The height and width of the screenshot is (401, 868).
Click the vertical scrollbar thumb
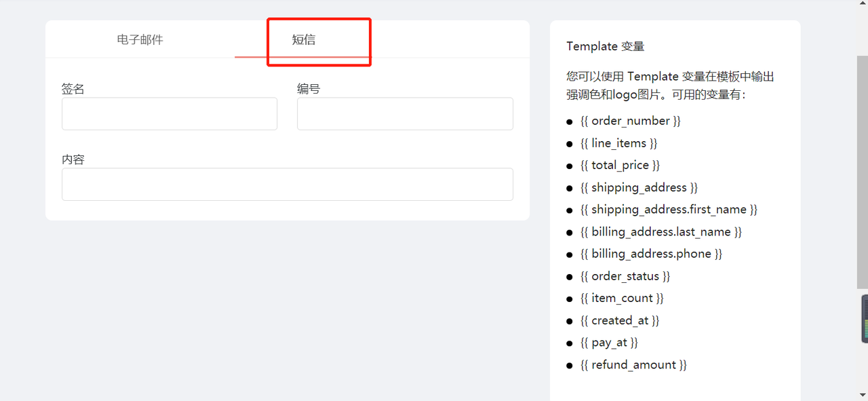[863, 172]
